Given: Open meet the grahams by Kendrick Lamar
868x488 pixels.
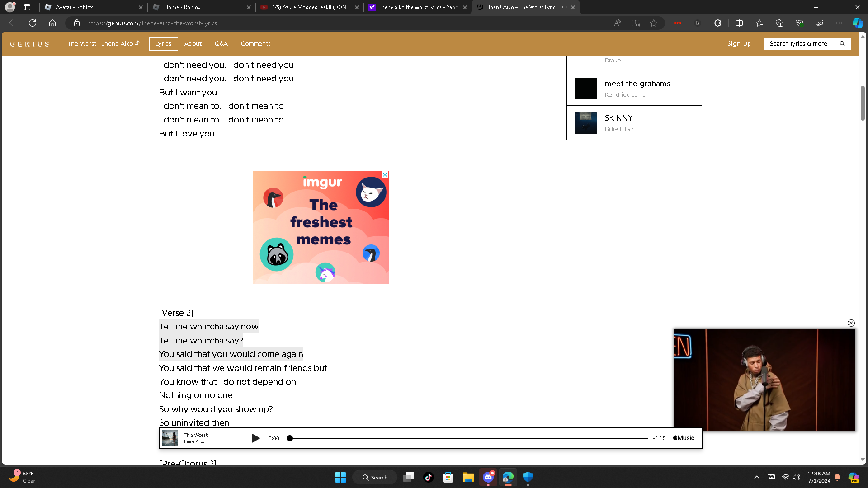Looking at the screenshot, I should (x=634, y=89).
